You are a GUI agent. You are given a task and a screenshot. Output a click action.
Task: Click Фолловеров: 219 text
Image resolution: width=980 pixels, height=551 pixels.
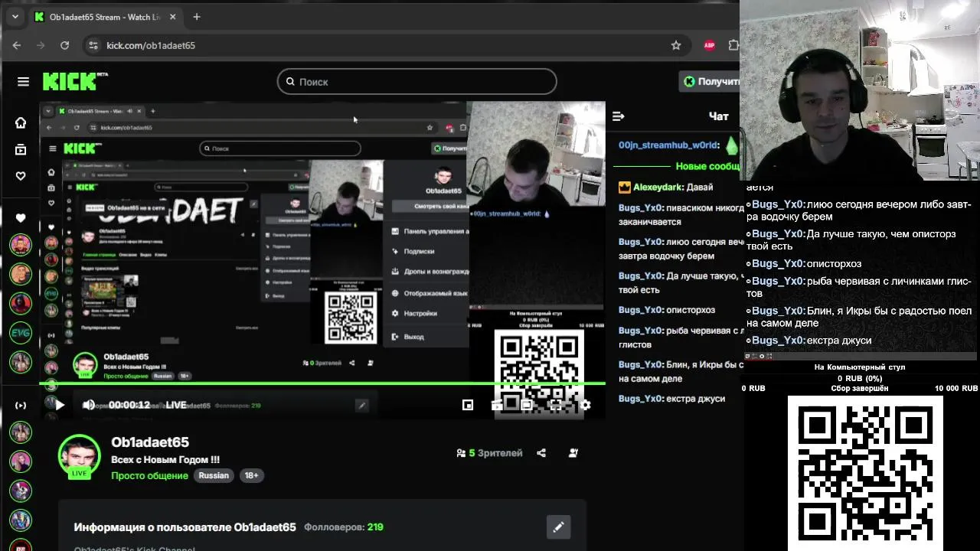coord(344,527)
